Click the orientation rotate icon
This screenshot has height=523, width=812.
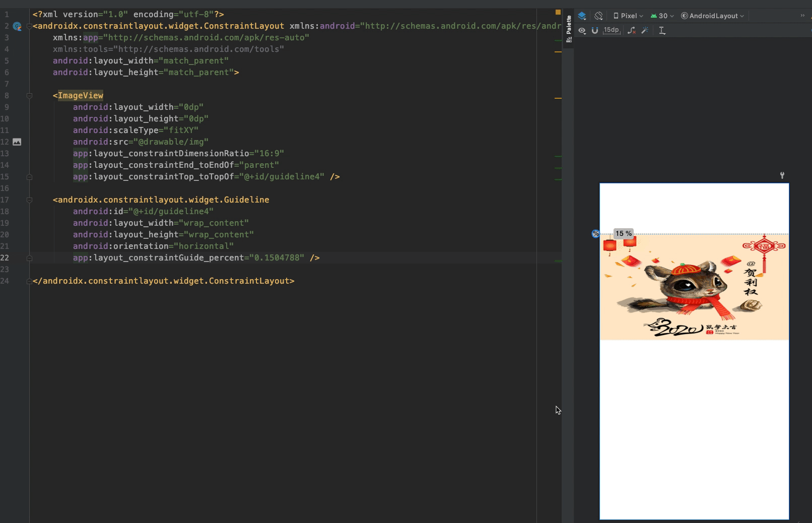598,16
